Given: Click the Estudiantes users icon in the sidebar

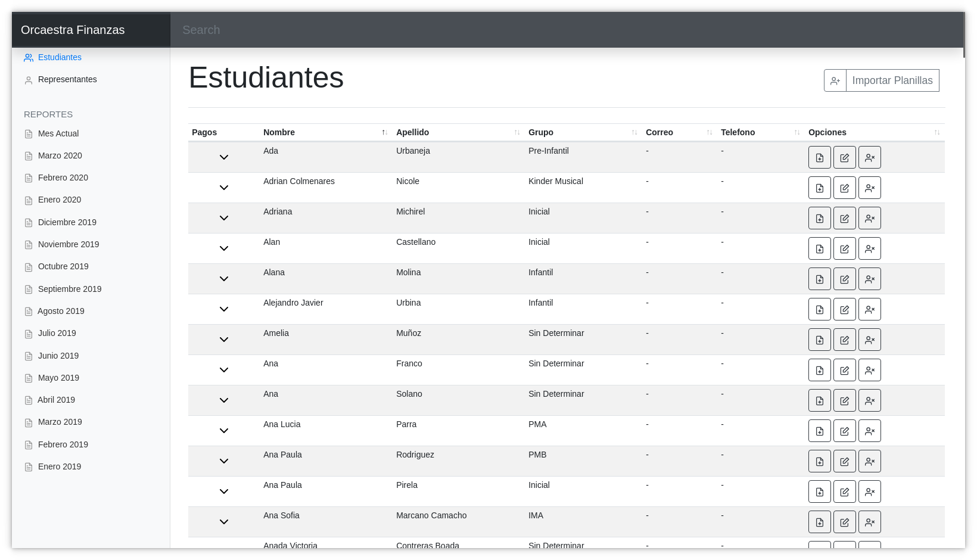Looking at the screenshot, I should tap(28, 57).
